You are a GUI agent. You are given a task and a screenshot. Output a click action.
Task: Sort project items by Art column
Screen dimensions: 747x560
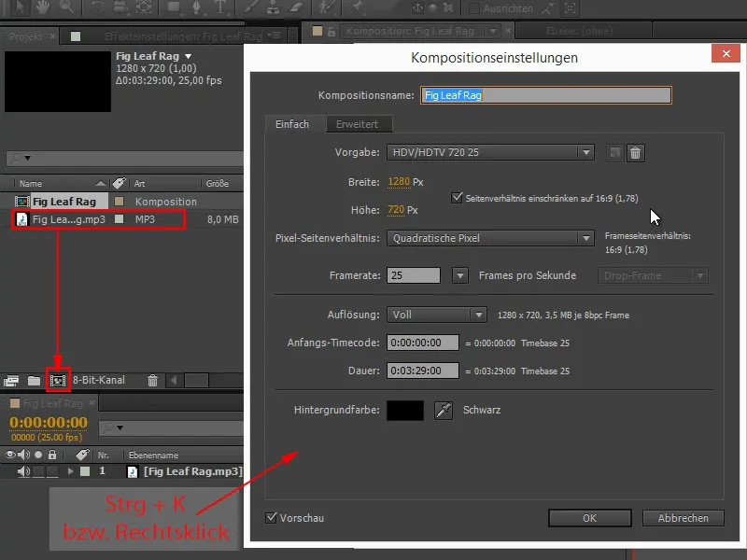(x=139, y=183)
